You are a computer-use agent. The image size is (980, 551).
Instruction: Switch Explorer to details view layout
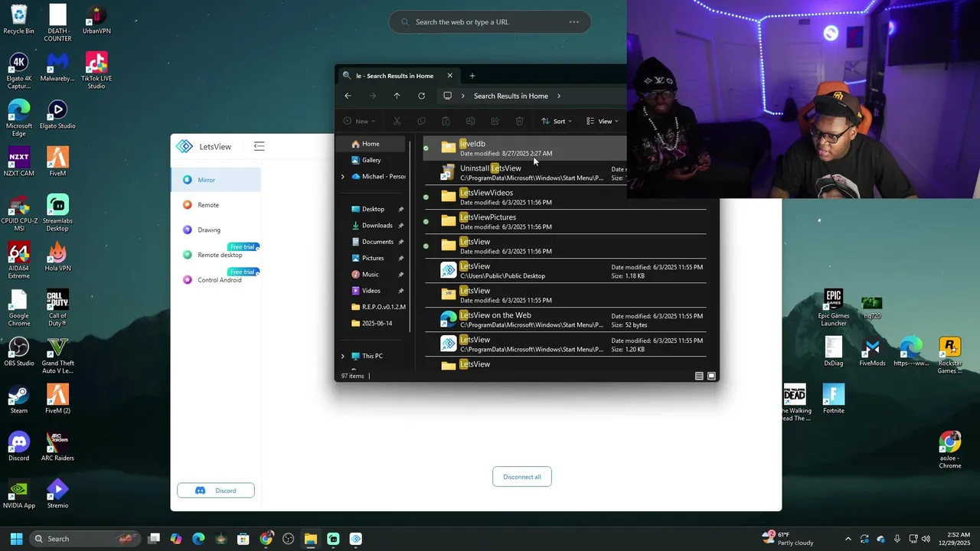[x=699, y=376]
